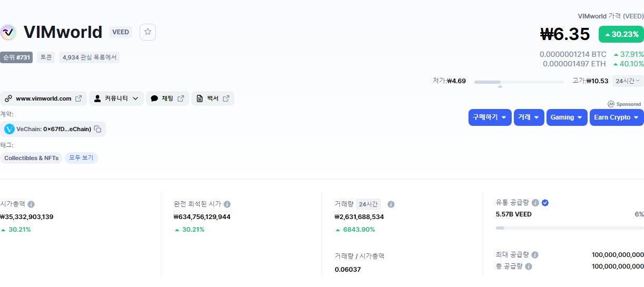This screenshot has height=287, width=644.
Task: Click the 고가:₩10.53 high price text
Action: point(590,81)
